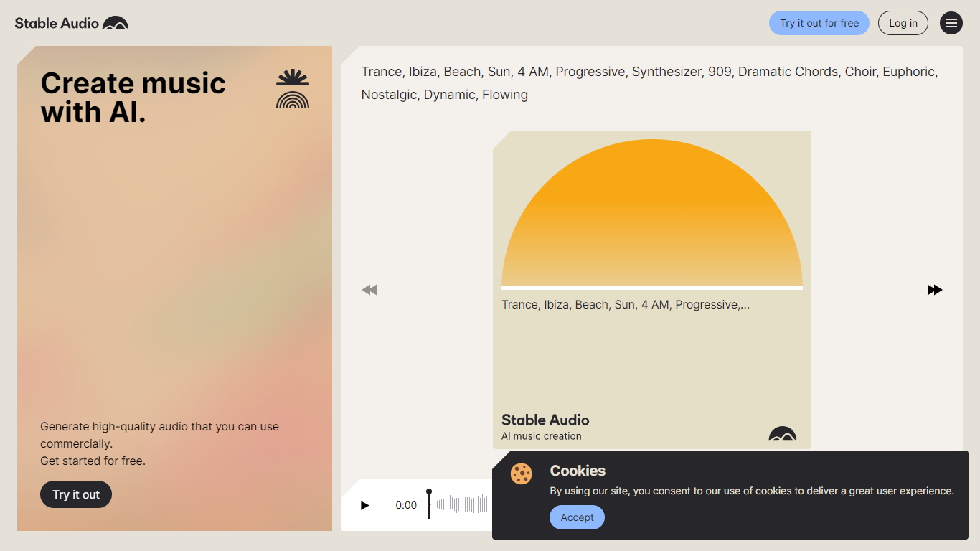
Task: Click the Get started for free text
Action: (x=93, y=461)
